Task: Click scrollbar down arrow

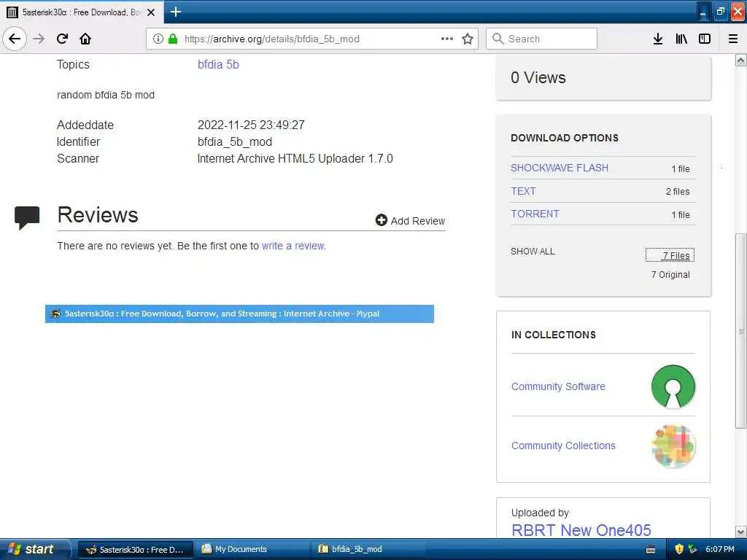Action: (x=740, y=532)
